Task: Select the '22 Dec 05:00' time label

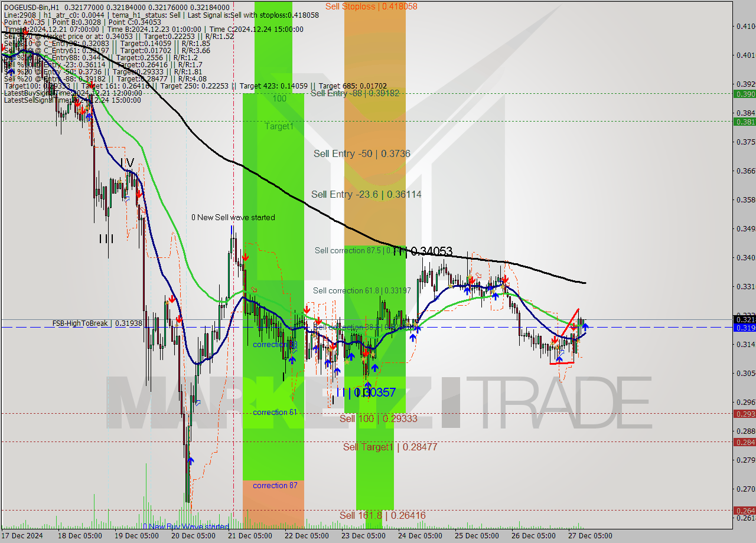Action: coord(307,536)
